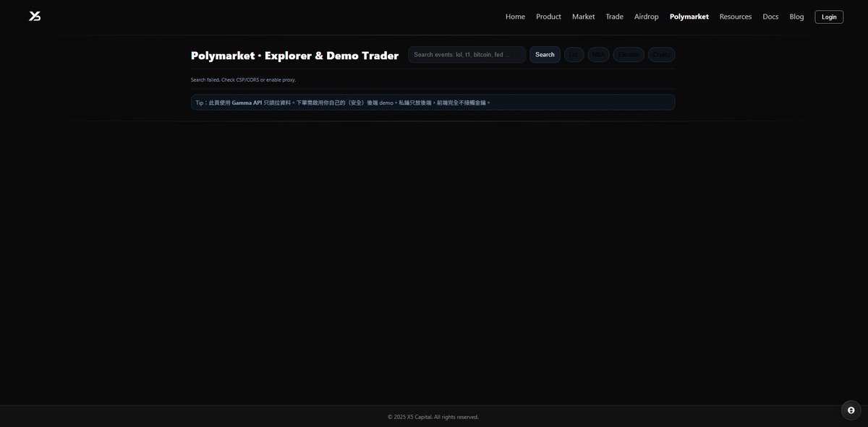
Task: Select the Polymarket nav item
Action: click(689, 17)
